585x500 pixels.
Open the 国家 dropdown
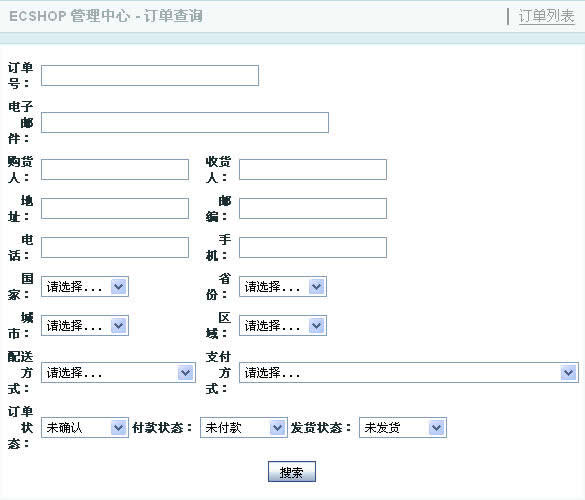point(85,287)
